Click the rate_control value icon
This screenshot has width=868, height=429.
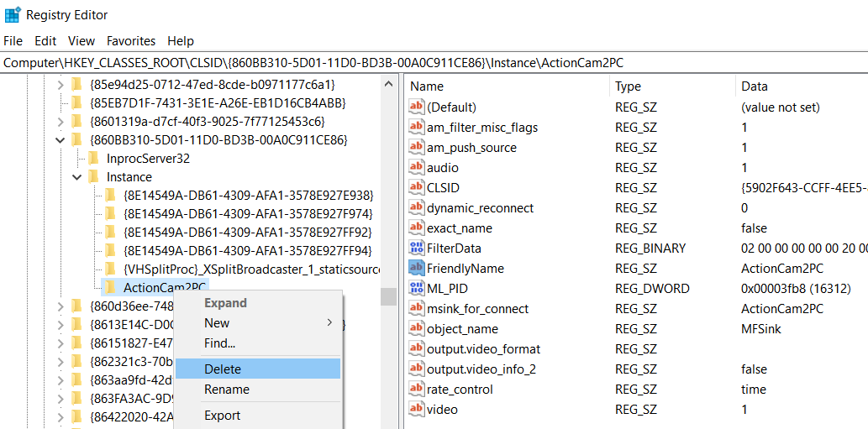point(416,390)
